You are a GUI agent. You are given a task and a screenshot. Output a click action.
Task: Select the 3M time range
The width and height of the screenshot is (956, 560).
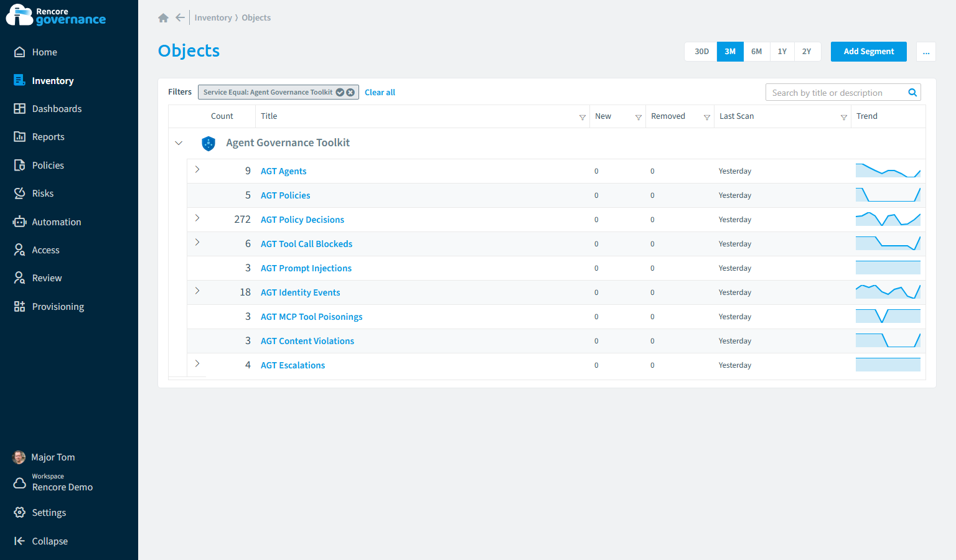(730, 52)
